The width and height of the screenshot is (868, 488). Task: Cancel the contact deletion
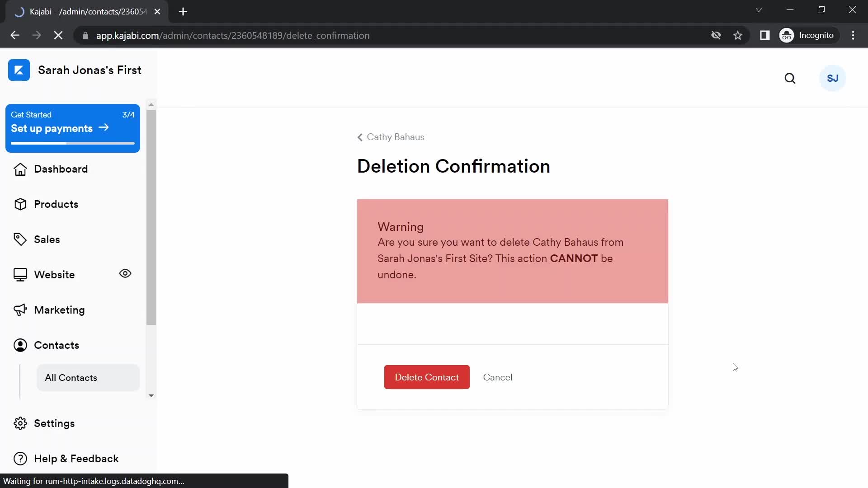(497, 377)
